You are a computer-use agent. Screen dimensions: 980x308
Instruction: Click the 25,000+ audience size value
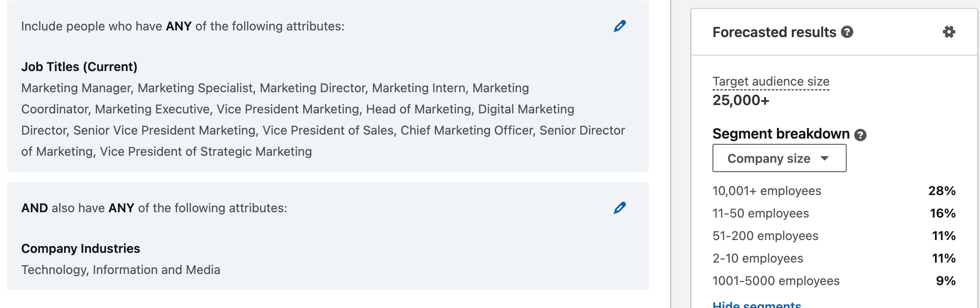[x=741, y=101]
